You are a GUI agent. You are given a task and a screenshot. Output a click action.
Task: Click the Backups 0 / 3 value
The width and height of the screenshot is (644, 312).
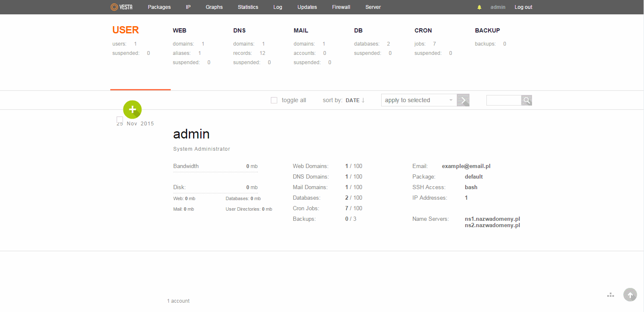(351, 219)
